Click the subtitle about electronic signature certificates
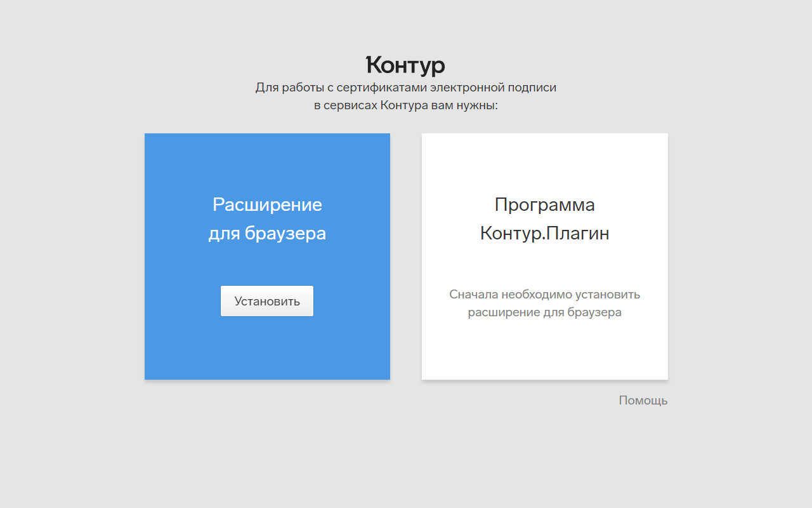The height and width of the screenshot is (508, 812). coord(406,87)
